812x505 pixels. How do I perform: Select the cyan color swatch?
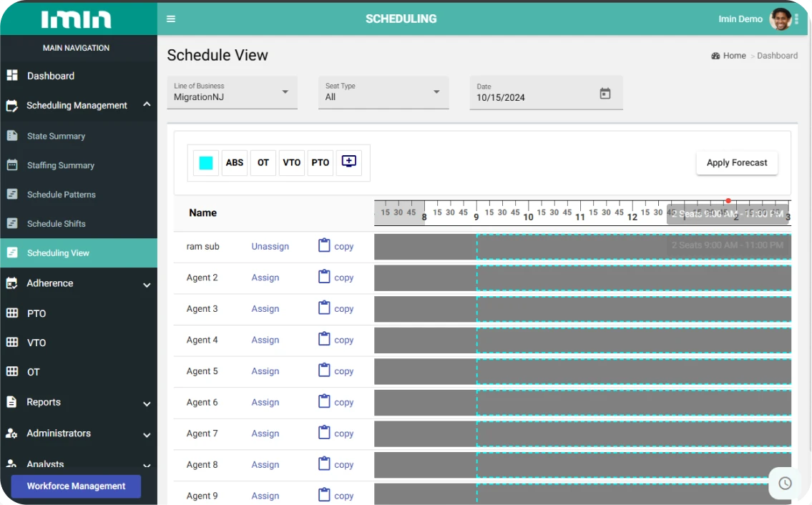tap(206, 162)
